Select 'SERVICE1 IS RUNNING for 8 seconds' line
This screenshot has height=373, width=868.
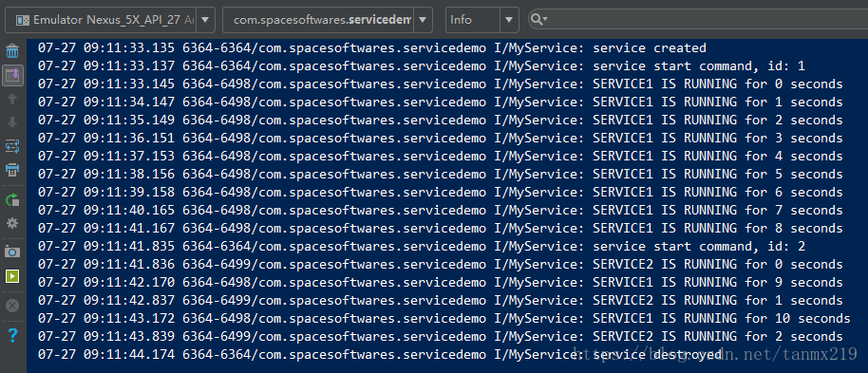440,229
